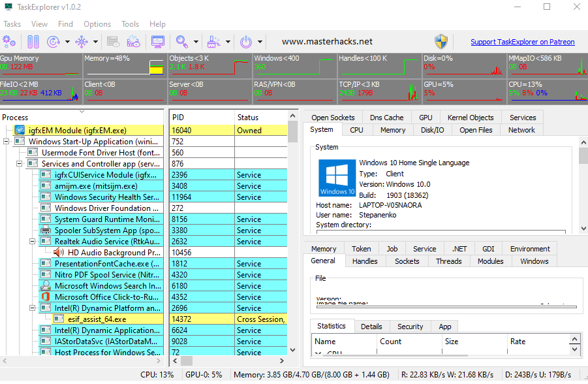Open dropdown arrow next to snowflake icon
The image size is (588, 384).
point(96,42)
